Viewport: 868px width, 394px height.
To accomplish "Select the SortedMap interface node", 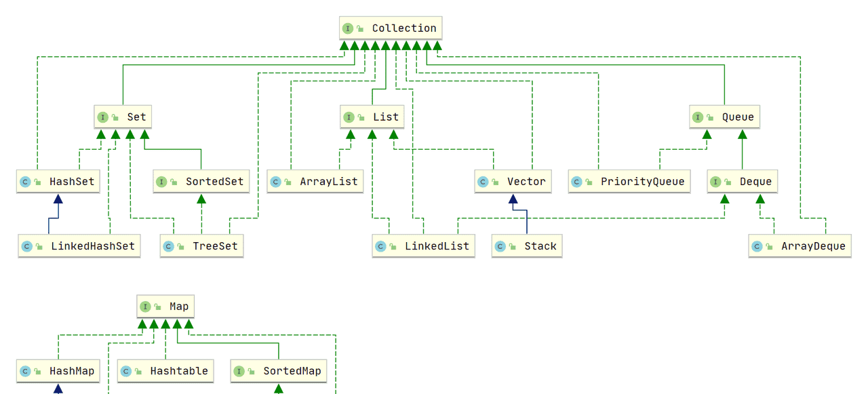I will coord(278,371).
